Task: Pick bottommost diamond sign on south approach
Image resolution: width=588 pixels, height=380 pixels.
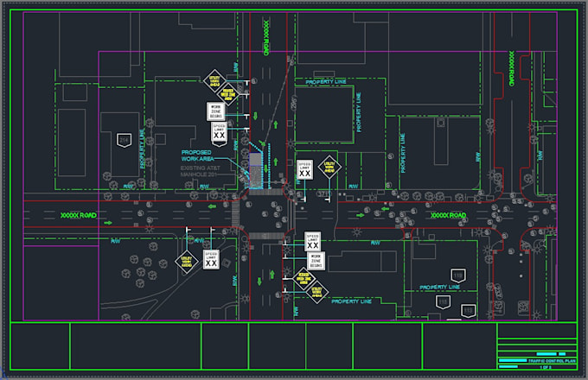Action: click(x=316, y=292)
